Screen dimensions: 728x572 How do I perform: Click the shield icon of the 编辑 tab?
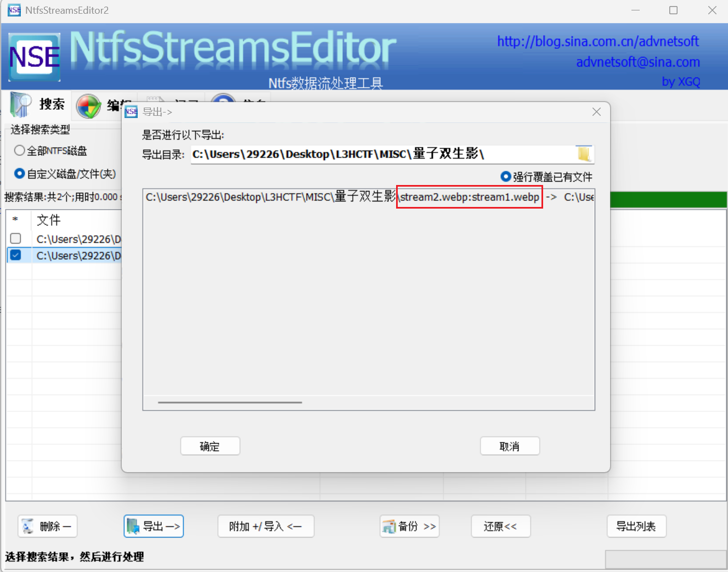tap(88, 106)
